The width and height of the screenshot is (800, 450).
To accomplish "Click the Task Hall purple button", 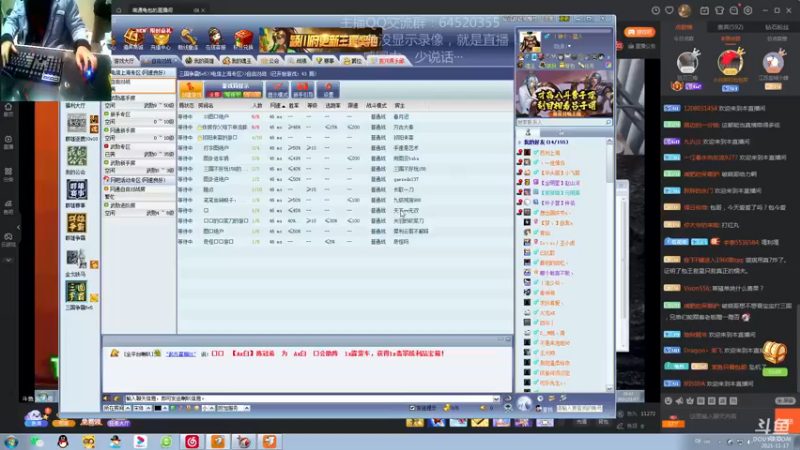I will 119,423.
